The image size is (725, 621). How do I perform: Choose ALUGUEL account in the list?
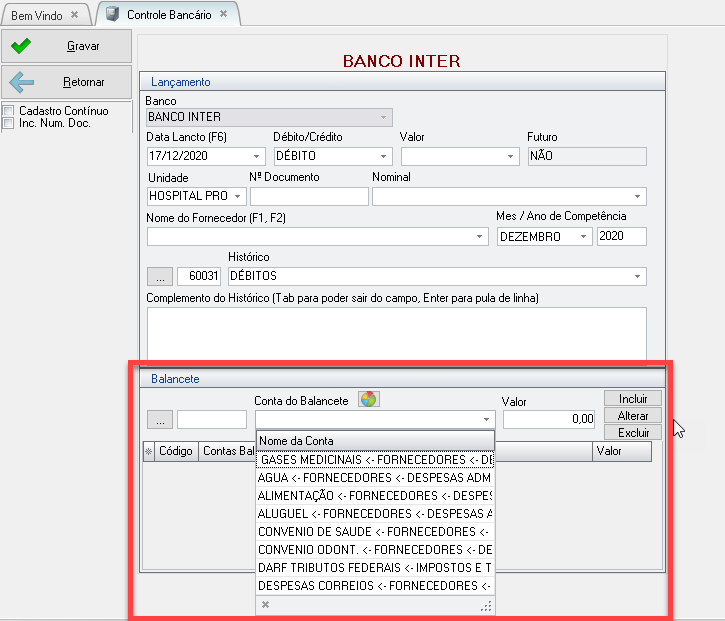(375, 513)
